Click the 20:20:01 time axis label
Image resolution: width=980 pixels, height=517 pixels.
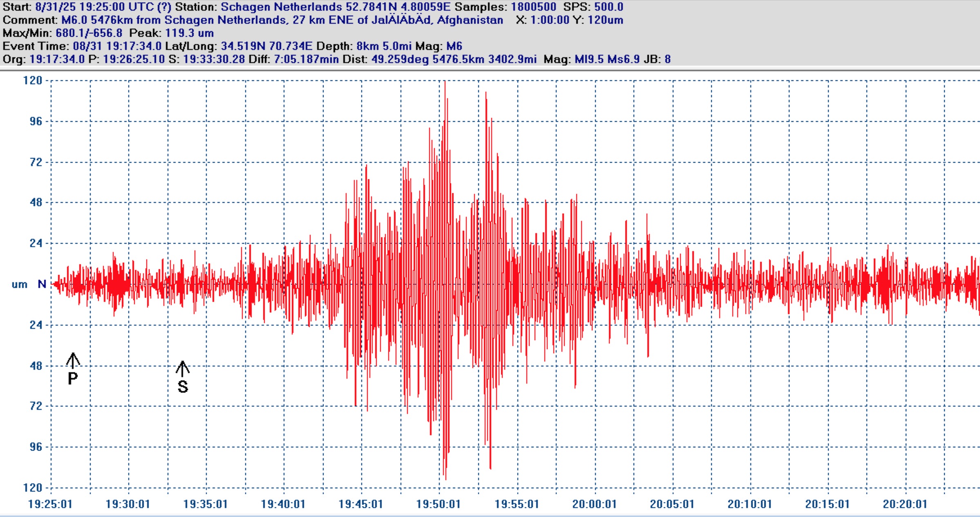tap(905, 504)
